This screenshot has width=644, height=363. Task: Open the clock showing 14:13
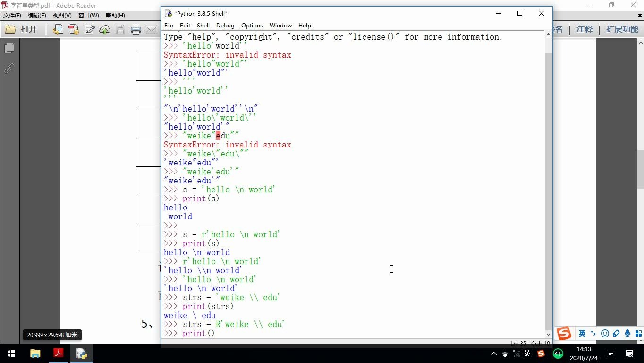click(584, 354)
